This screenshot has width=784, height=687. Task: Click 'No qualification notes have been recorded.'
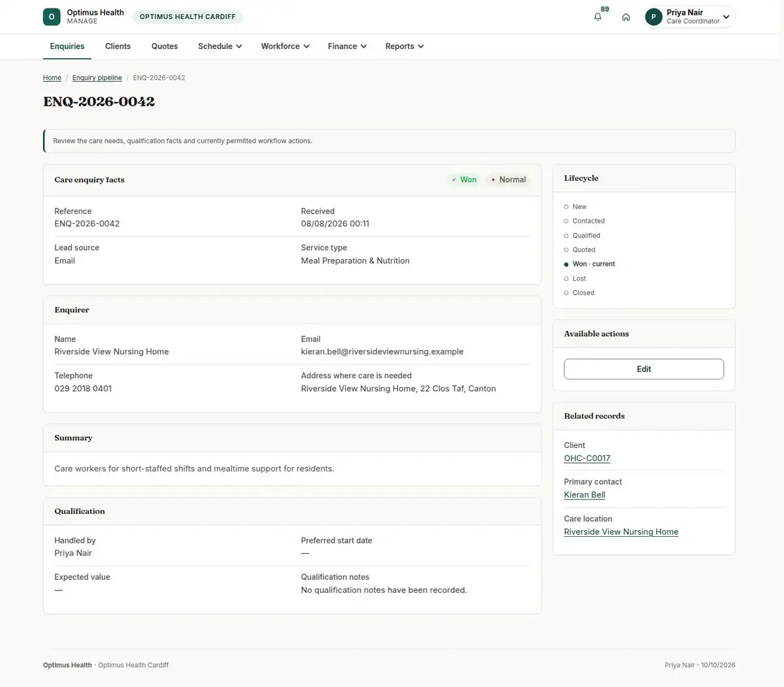(x=384, y=590)
